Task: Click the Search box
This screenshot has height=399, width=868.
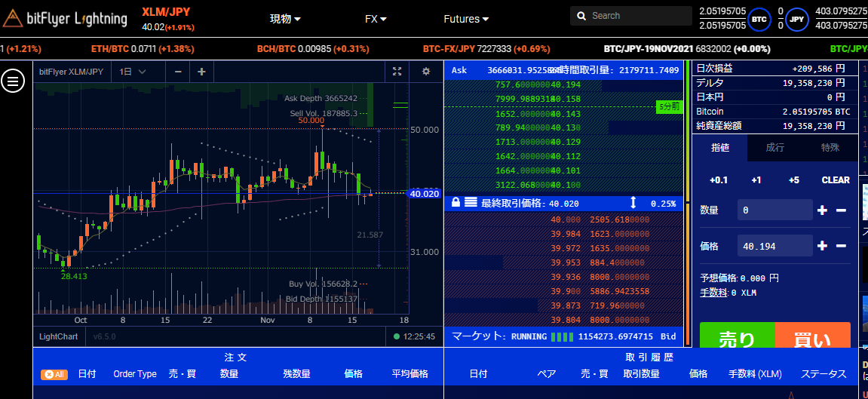Action: [631, 16]
